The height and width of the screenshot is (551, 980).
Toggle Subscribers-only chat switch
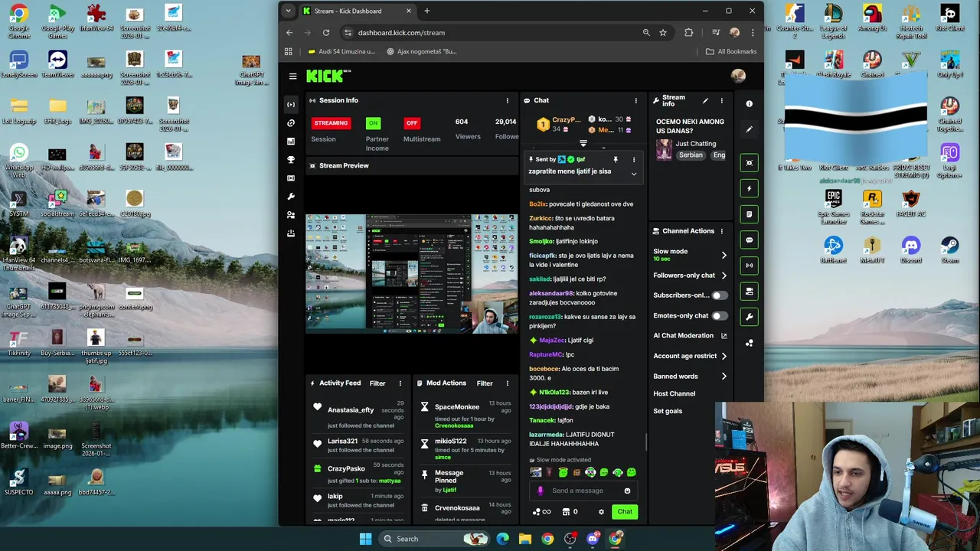(720, 295)
